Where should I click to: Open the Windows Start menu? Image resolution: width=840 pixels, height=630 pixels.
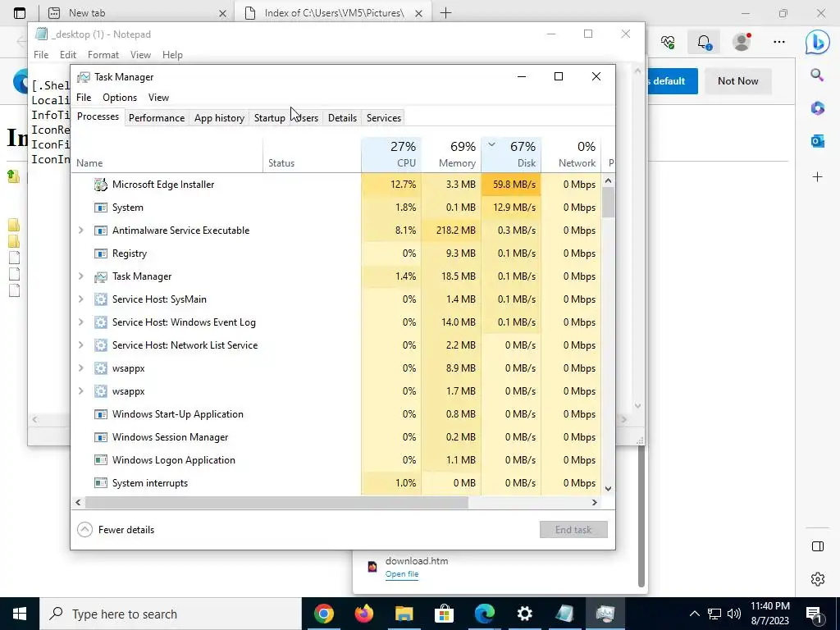click(x=20, y=614)
